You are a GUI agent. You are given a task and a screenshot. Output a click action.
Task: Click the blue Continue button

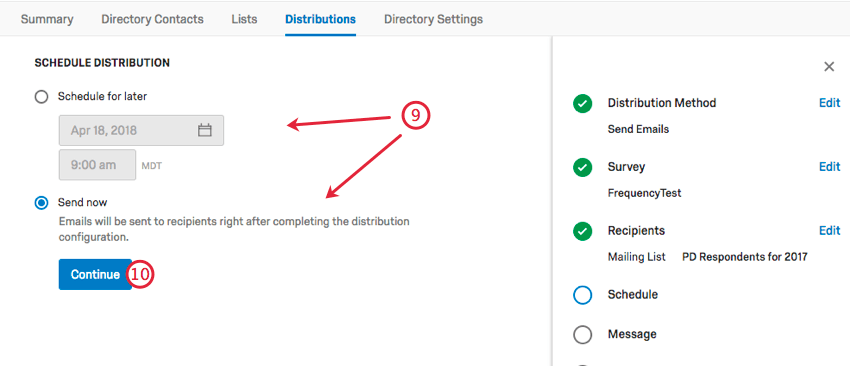pos(95,274)
